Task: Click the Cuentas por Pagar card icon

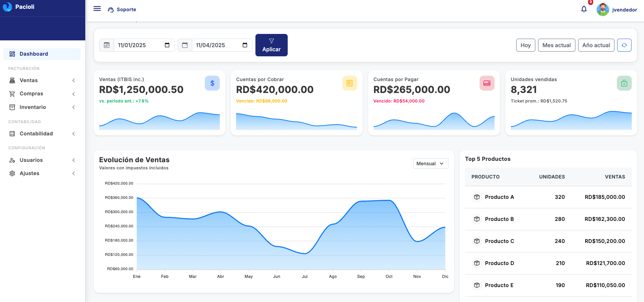Action: tap(487, 83)
